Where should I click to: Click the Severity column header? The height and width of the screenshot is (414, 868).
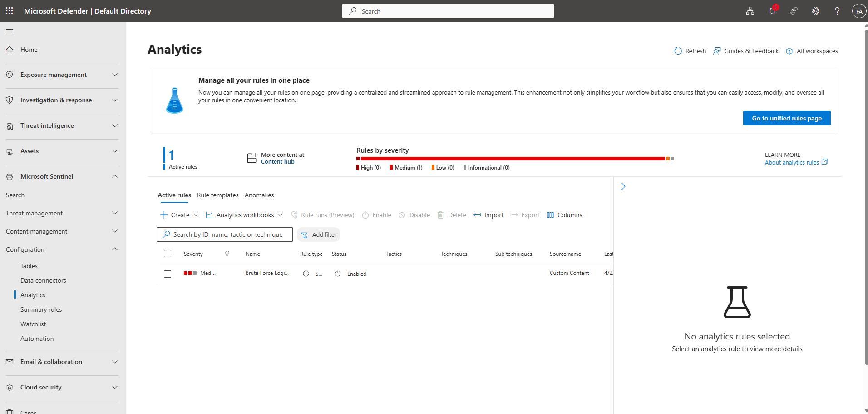193,254
